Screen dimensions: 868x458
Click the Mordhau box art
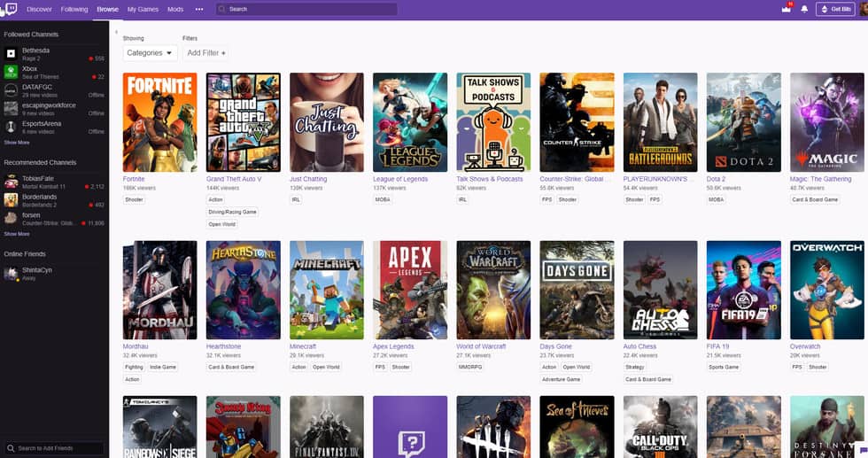pos(160,290)
